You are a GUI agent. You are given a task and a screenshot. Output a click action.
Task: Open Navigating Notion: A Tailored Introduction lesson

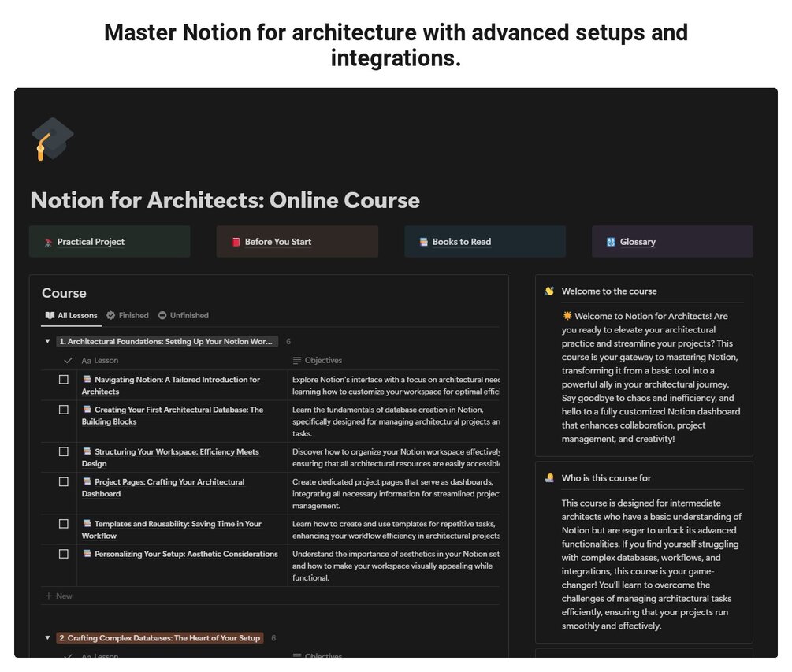click(x=171, y=385)
